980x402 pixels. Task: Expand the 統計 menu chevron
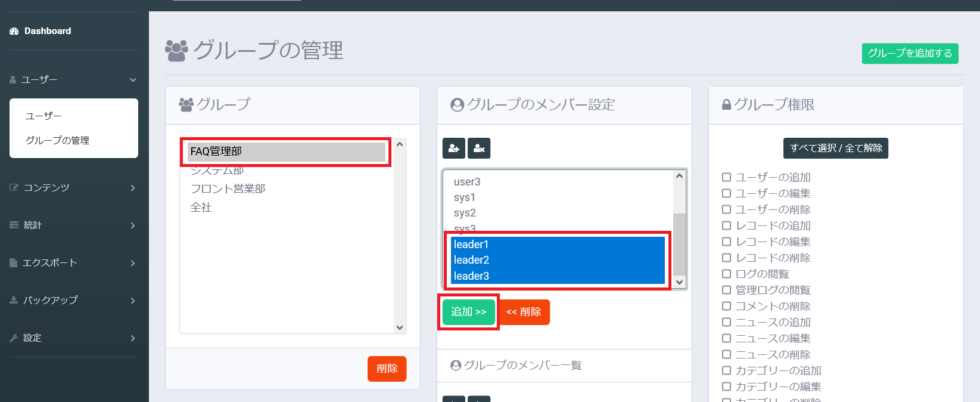(133, 225)
